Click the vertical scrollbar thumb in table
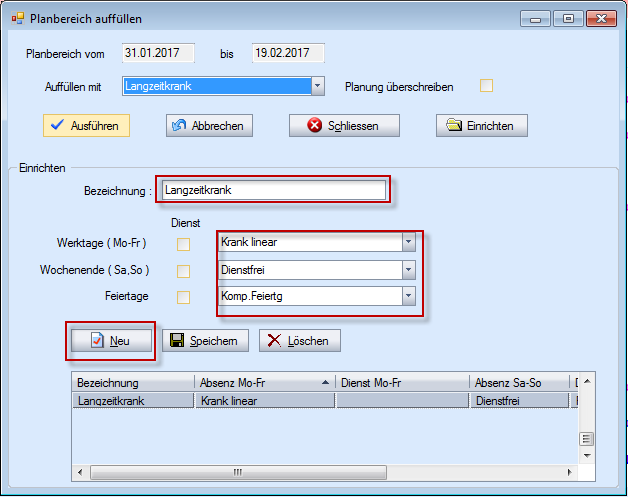The image size is (628, 497). click(x=587, y=439)
